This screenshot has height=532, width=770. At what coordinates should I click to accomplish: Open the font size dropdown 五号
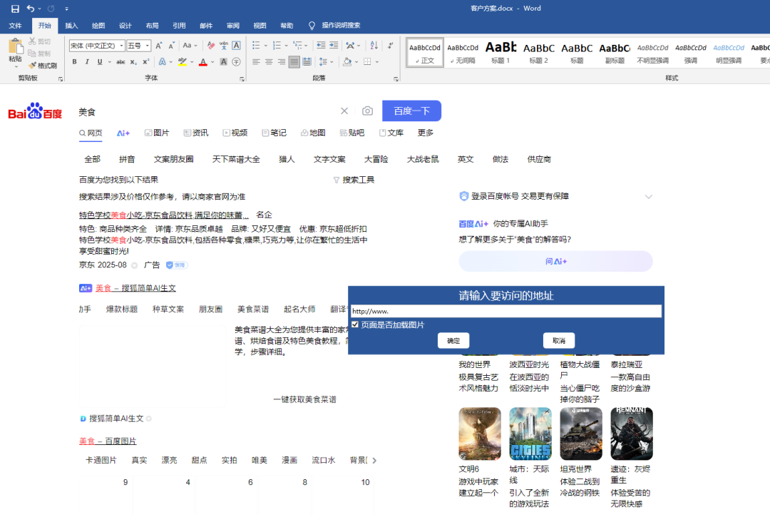148,46
